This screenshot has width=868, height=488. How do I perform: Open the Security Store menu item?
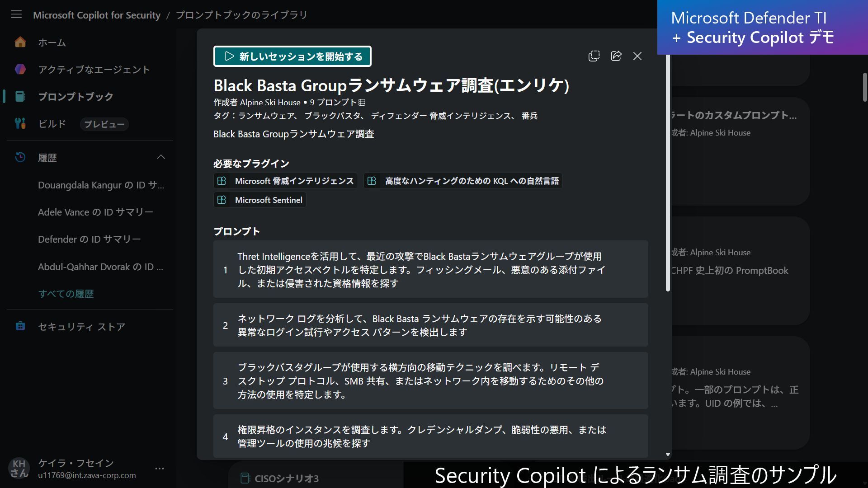pyautogui.click(x=81, y=326)
